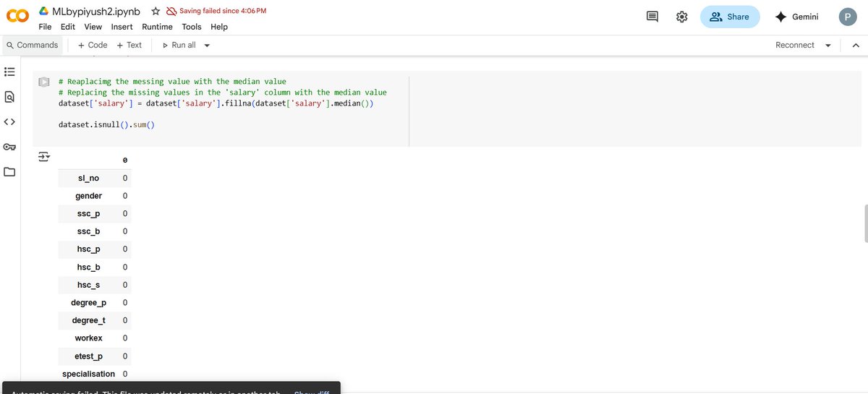
Task: Expand the Run all dropdown arrow
Action: (207, 45)
